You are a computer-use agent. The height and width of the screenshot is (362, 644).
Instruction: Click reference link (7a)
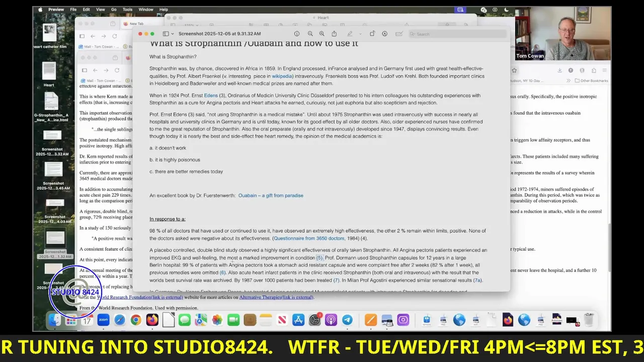coord(477,281)
